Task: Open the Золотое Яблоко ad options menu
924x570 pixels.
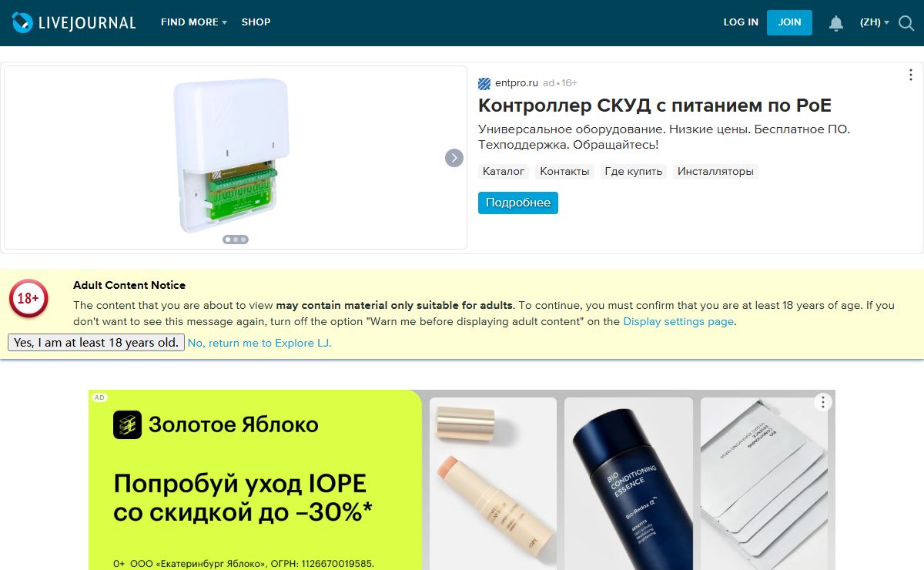Action: point(823,402)
